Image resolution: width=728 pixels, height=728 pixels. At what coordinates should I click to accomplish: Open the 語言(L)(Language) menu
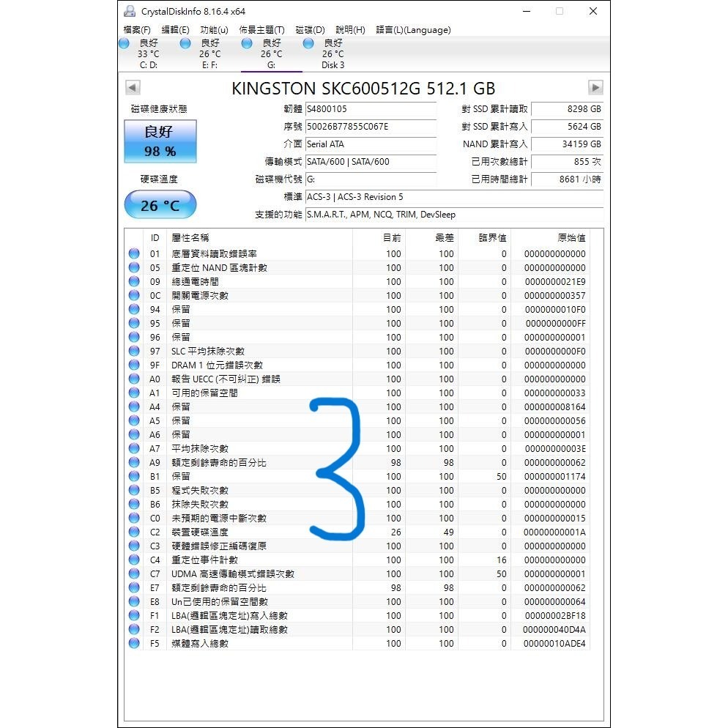413,30
